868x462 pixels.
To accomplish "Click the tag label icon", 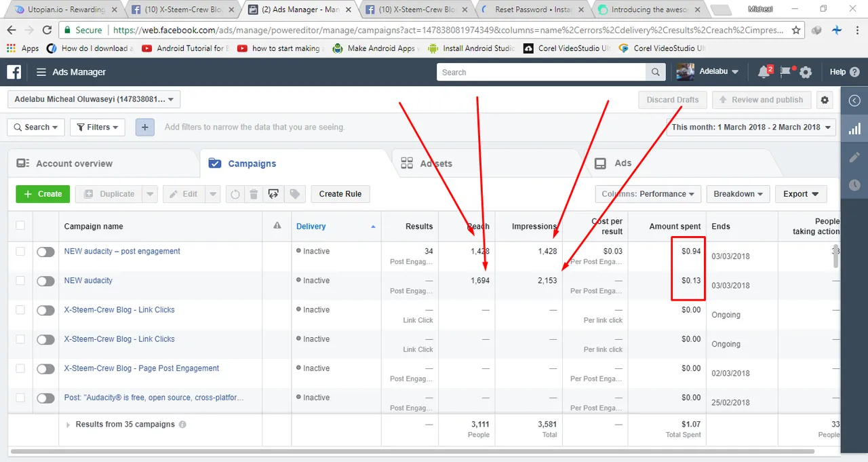I will pyautogui.click(x=294, y=194).
